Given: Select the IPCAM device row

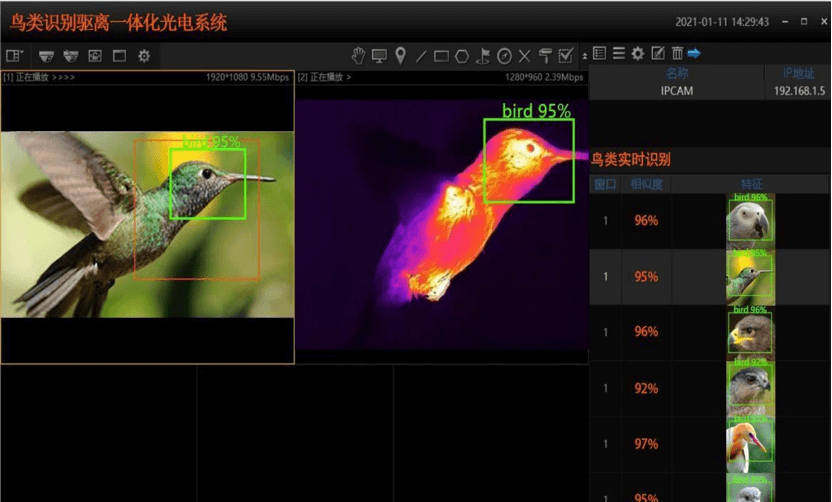Looking at the screenshot, I should 710,91.
